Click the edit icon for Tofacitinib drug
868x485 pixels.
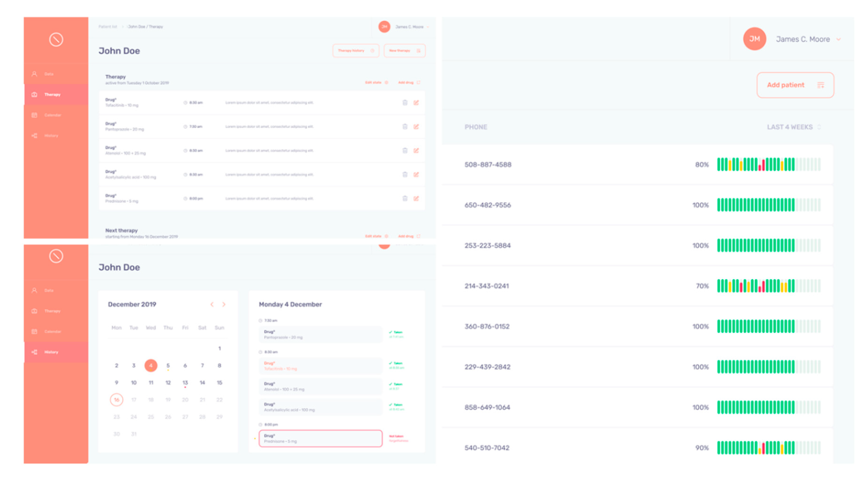point(416,103)
